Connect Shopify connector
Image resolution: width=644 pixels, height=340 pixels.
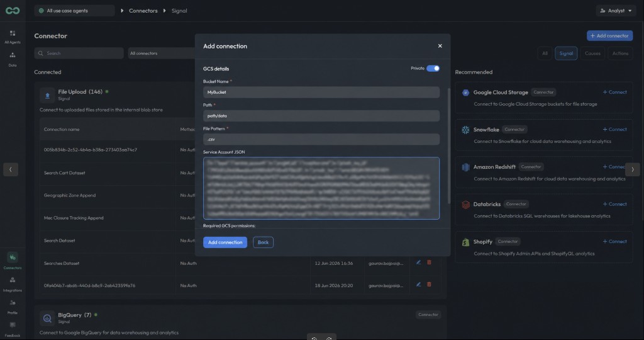[x=615, y=241]
